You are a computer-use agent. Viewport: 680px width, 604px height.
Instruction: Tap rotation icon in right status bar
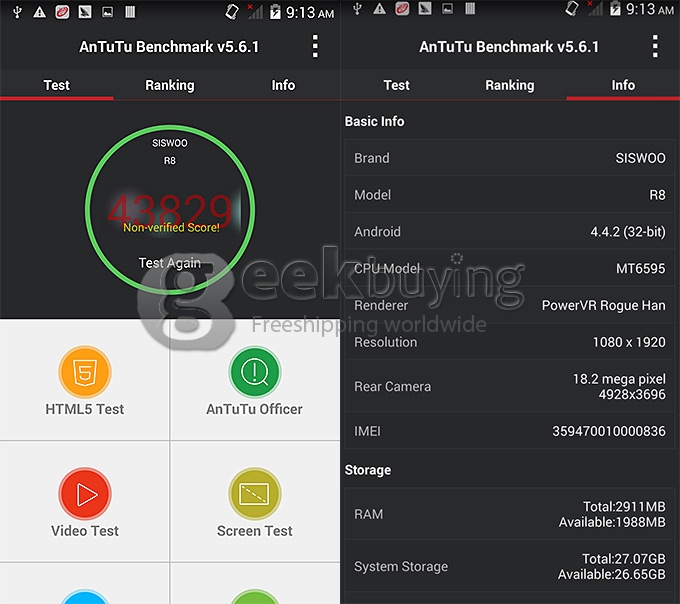coord(572,9)
